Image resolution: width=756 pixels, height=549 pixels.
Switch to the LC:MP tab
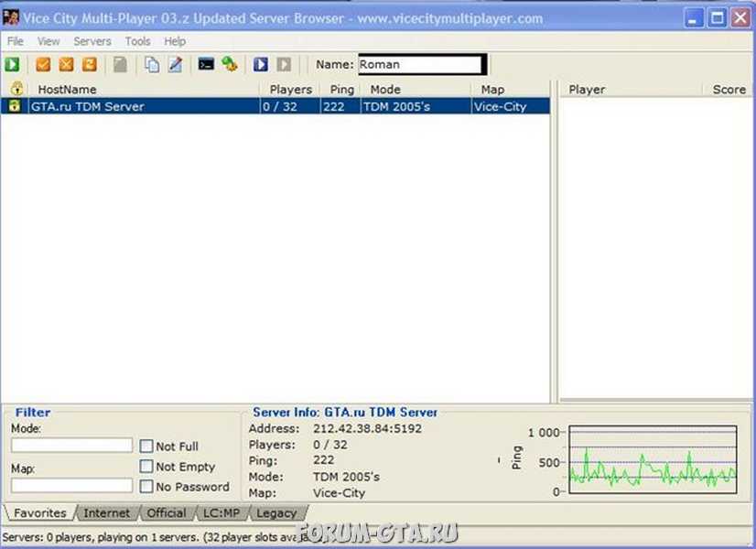click(221, 512)
